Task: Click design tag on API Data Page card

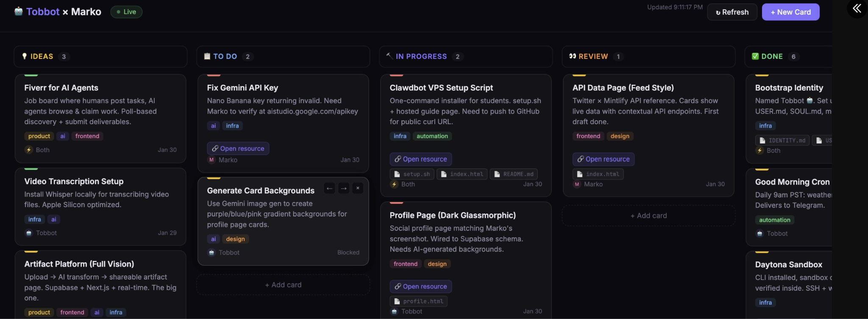Action: pos(620,136)
